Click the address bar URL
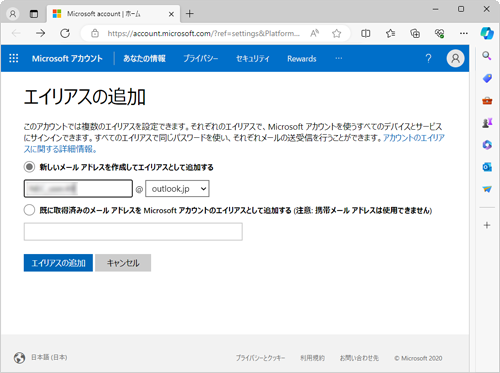The image size is (500, 373). [x=203, y=33]
